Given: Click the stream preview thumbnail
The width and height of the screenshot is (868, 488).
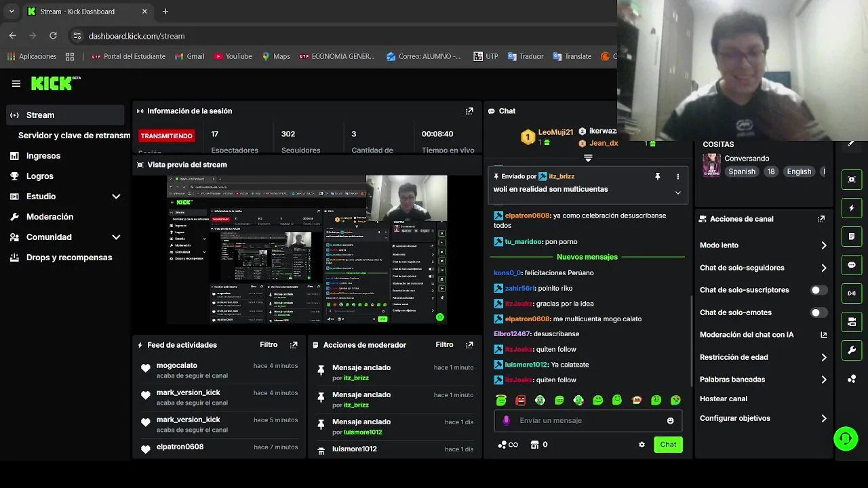Looking at the screenshot, I should click(307, 249).
